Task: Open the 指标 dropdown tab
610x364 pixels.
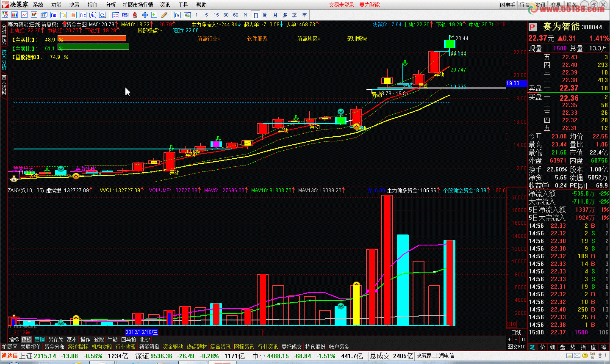Action: coord(14,339)
